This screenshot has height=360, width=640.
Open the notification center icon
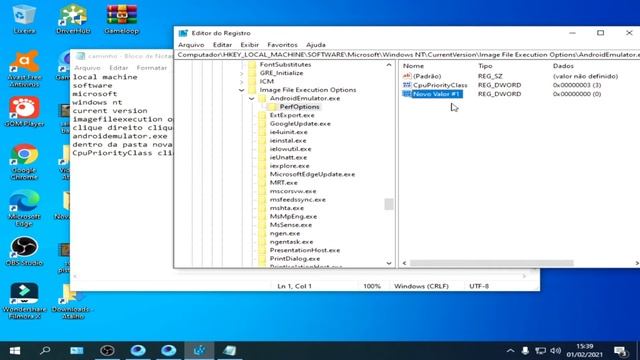[x=621, y=351]
